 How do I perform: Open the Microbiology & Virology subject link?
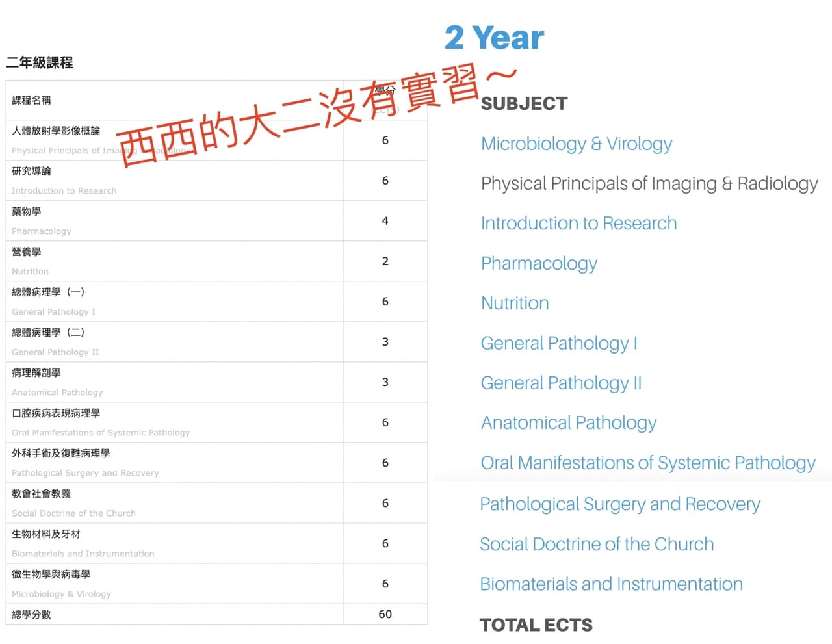click(577, 144)
